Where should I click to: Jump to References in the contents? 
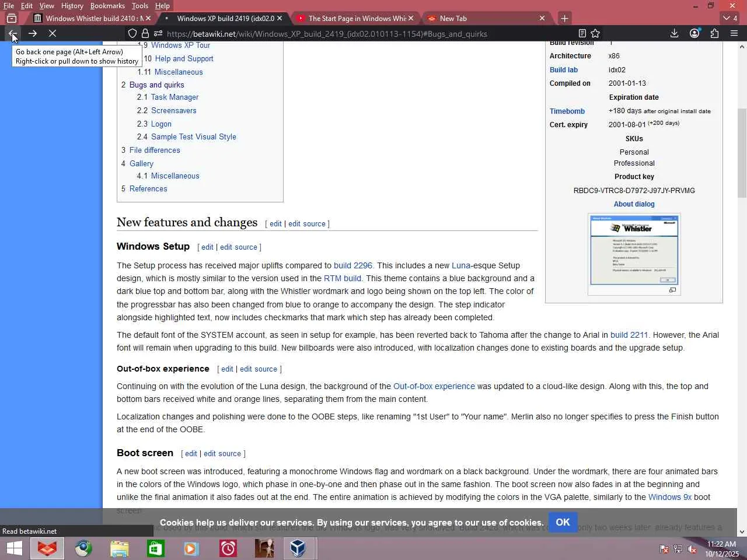148,189
